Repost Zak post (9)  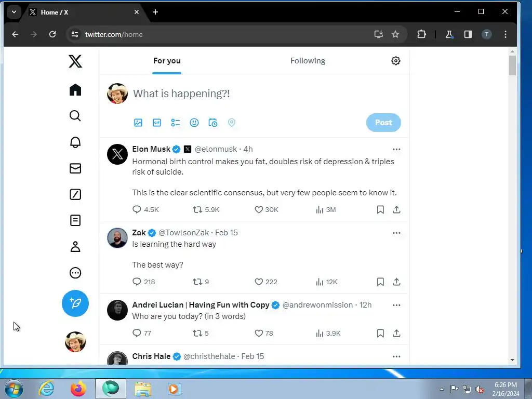201,282
